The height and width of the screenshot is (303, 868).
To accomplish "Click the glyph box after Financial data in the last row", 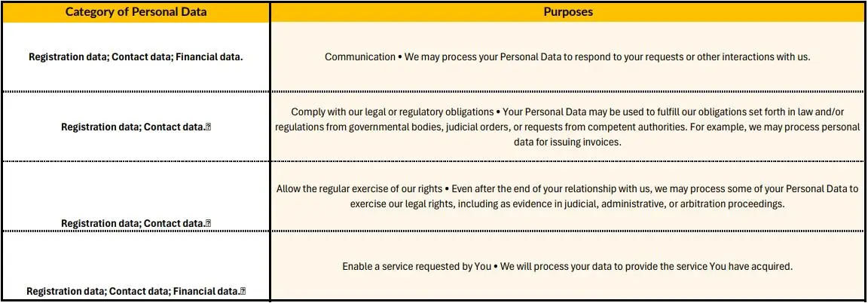I will pos(243,291).
